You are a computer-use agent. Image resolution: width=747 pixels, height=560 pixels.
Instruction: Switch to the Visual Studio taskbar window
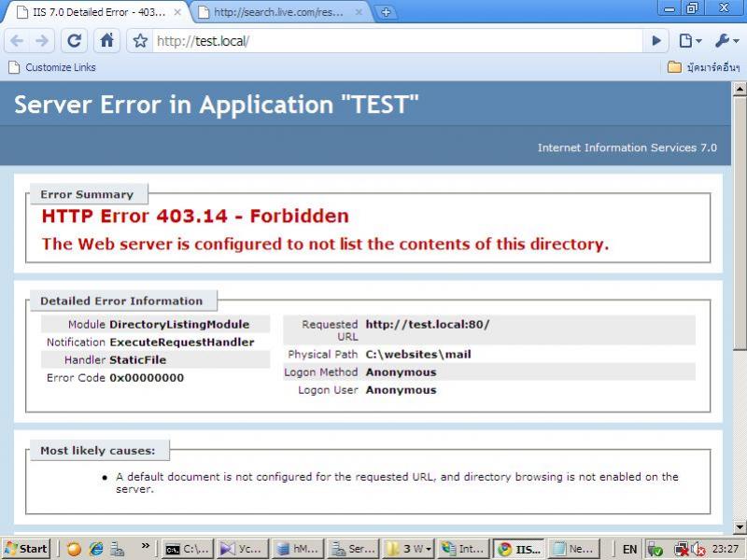[242, 549]
